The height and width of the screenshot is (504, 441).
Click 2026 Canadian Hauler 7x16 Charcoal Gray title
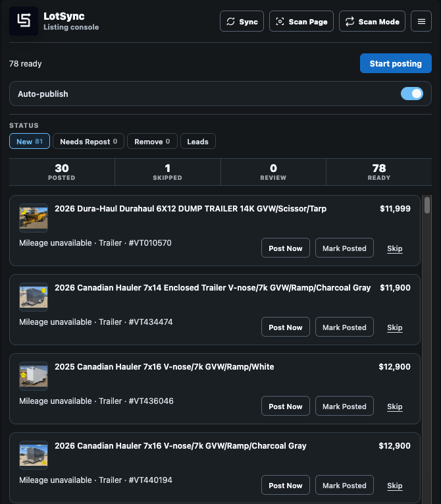[x=180, y=446]
